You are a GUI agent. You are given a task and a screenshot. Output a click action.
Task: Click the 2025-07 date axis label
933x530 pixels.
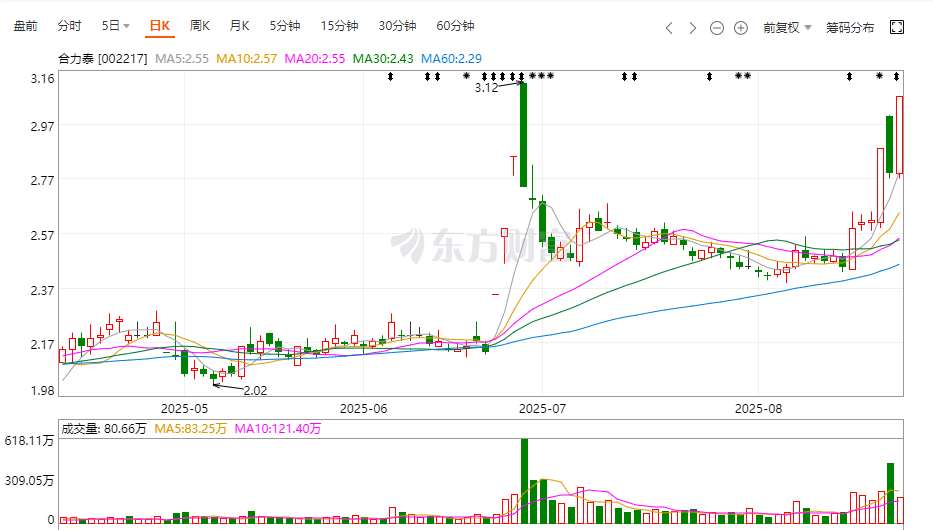tap(543, 409)
